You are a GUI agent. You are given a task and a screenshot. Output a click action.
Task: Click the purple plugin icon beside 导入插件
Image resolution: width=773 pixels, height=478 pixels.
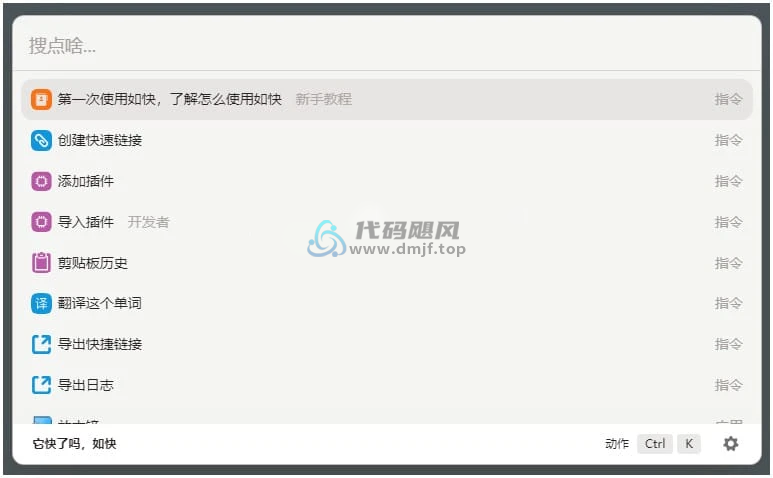click(x=41, y=222)
